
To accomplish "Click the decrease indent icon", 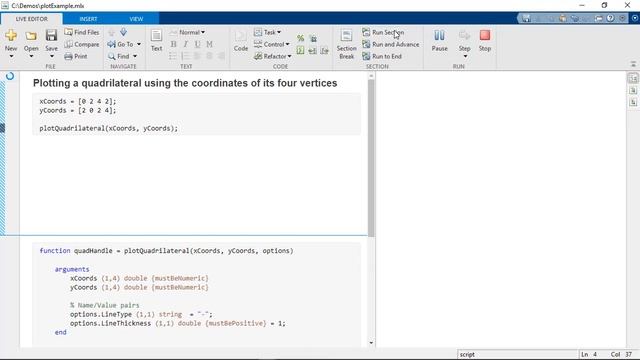I will point(324,51).
